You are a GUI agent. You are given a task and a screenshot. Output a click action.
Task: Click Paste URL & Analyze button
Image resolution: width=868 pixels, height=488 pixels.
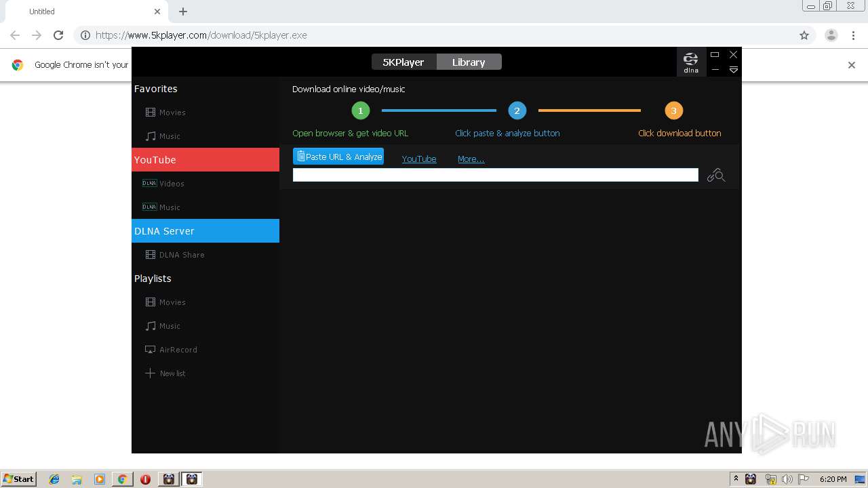click(x=338, y=157)
